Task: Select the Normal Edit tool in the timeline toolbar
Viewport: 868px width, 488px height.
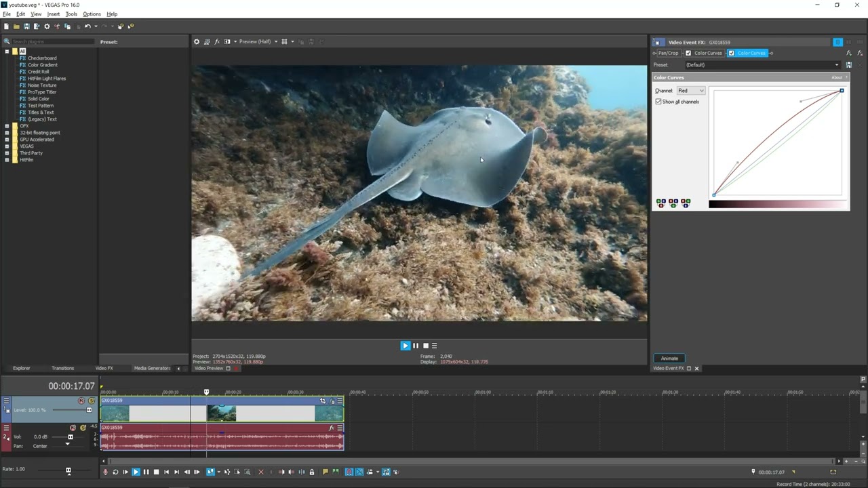Action: tap(210, 472)
